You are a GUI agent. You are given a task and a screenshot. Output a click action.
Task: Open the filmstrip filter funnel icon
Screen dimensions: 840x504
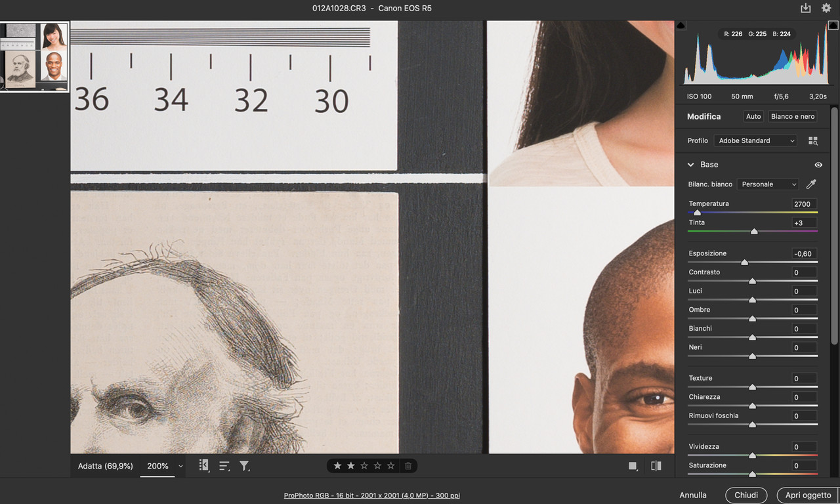(244, 466)
